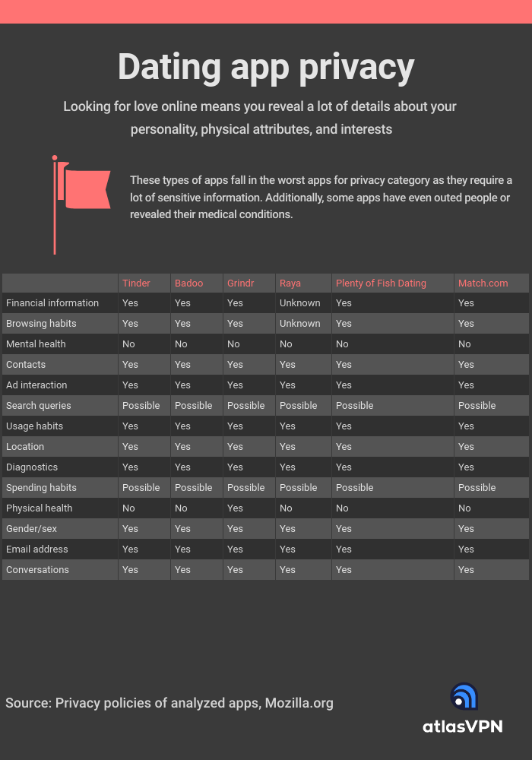Viewport: 532px width, 760px height.
Task: Click Raya's Unknown value for Financial information
Action: tap(300, 303)
